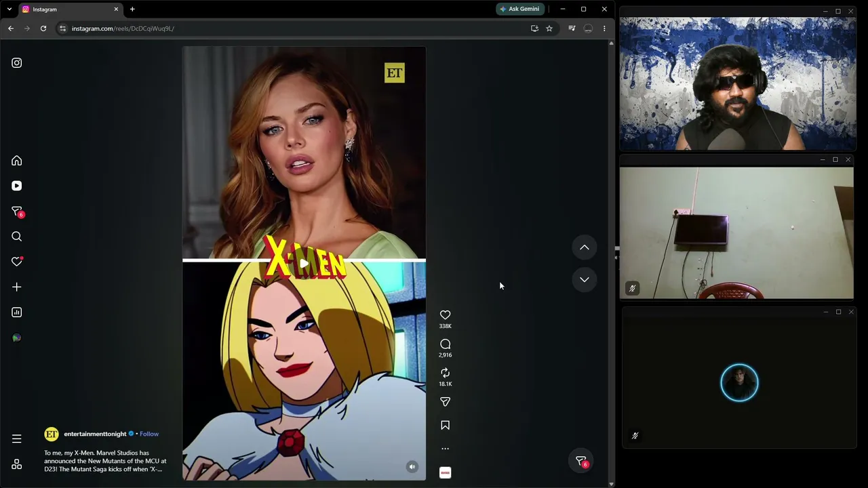Viewport: 868px width, 488px height.
Task: Go to Instagram Home feed
Action: (x=17, y=161)
